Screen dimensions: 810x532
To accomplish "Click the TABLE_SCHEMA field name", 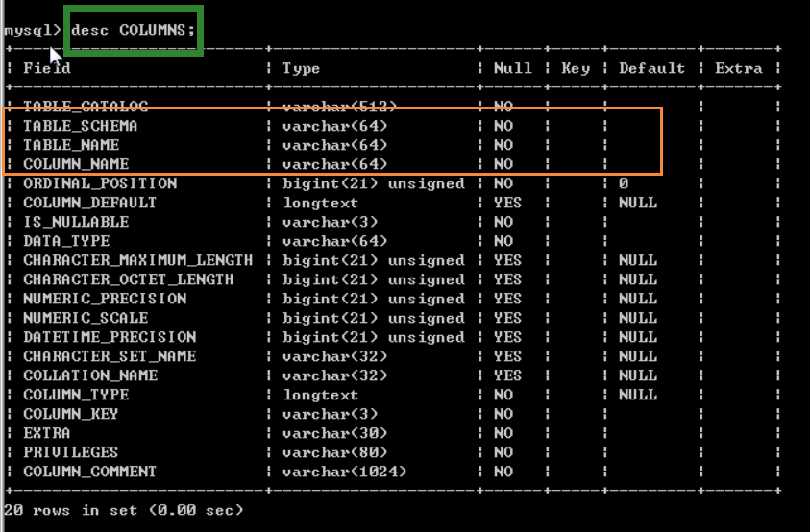I will (x=80, y=126).
